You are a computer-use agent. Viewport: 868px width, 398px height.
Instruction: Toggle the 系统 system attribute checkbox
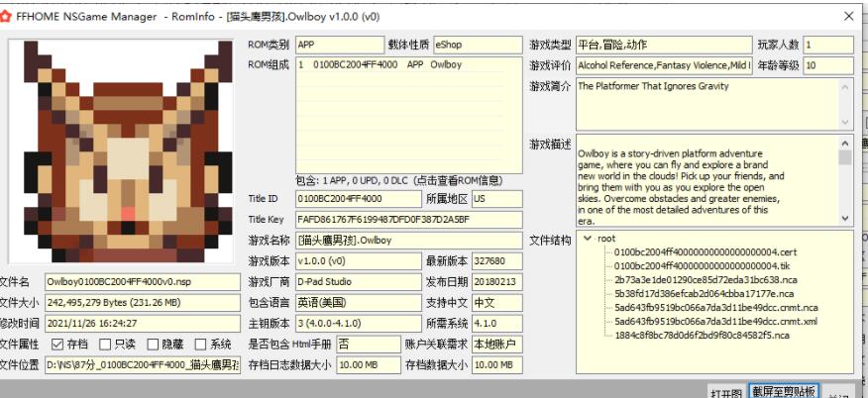pos(200,344)
